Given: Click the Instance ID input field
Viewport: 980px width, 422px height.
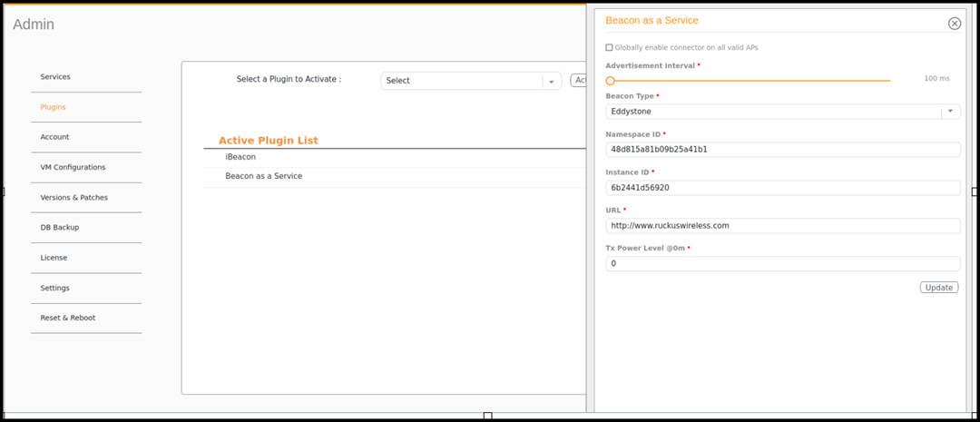Looking at the screenshot, I should (782, 188).
